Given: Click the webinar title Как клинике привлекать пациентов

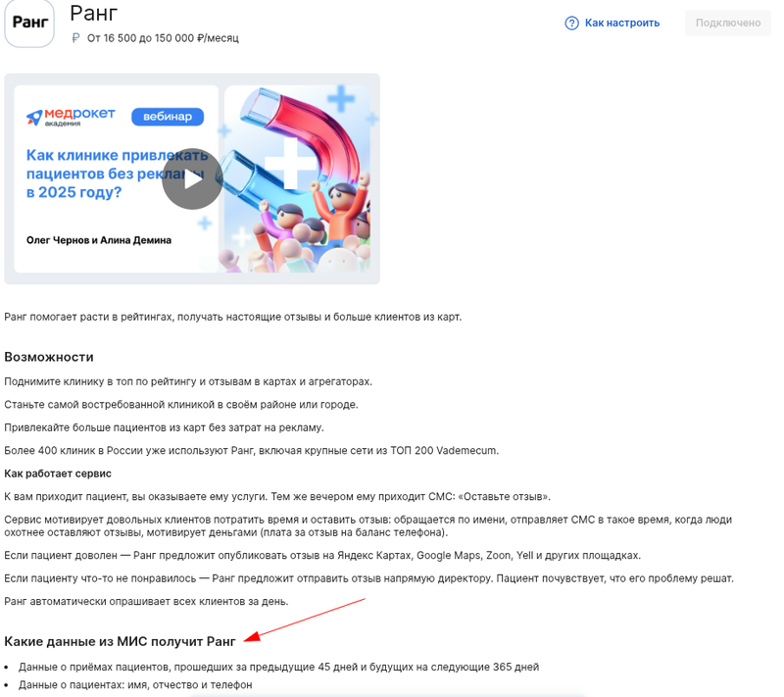Looking at the screenshot, I should tap(117, 174).
